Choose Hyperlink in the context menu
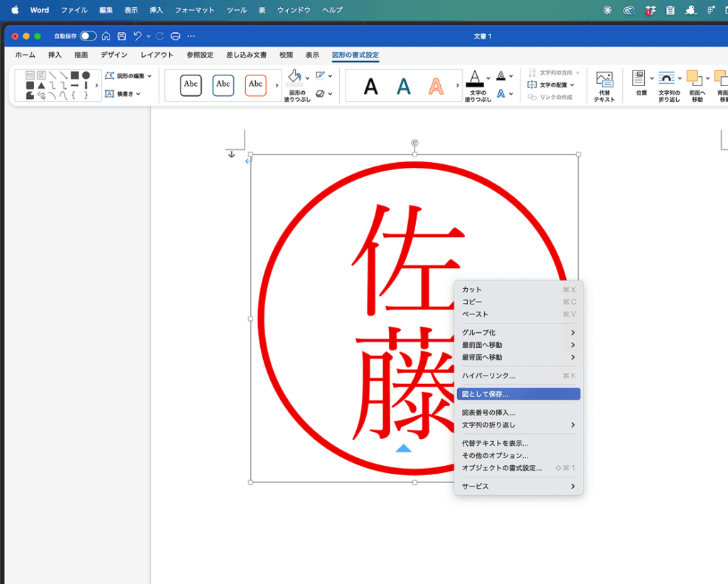This screenshot has width=728, height=584. (x=518, y=376)
